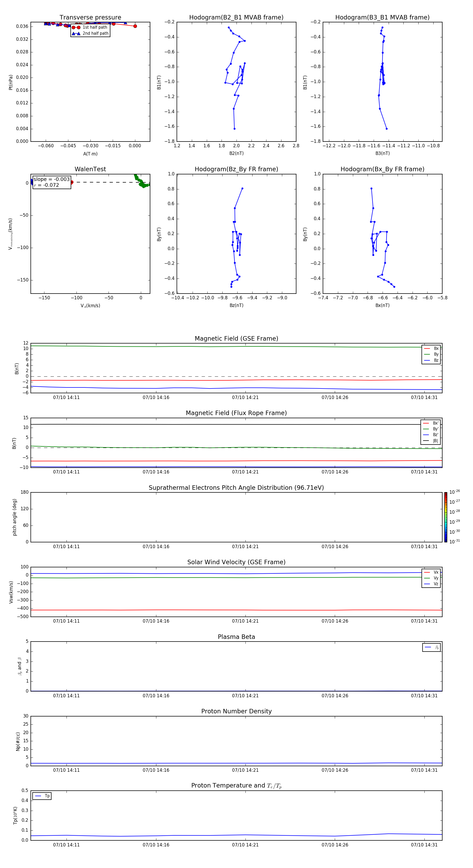Screen dimensions: 473x868
Task: Click the 'Hodogram(B2_B1 MVAB frame)' title
Action: 236,18
